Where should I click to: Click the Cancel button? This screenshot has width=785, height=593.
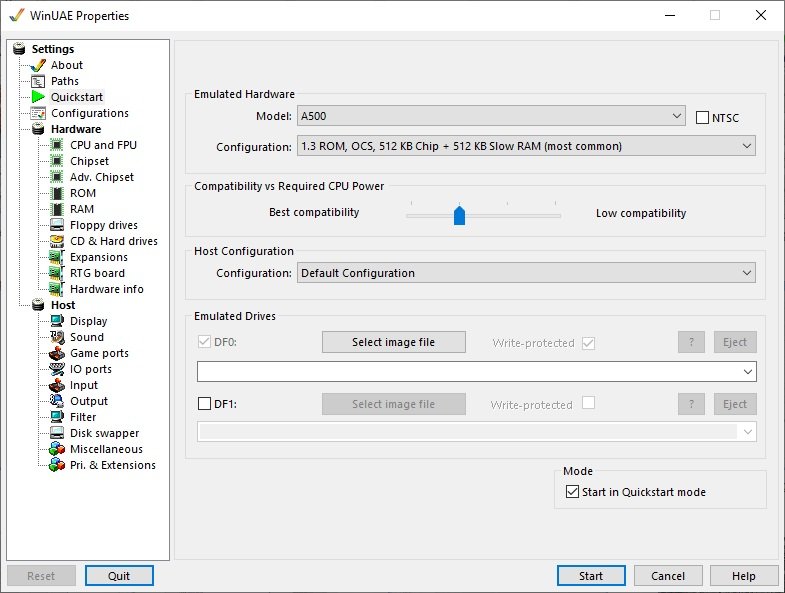pos(668,576)
